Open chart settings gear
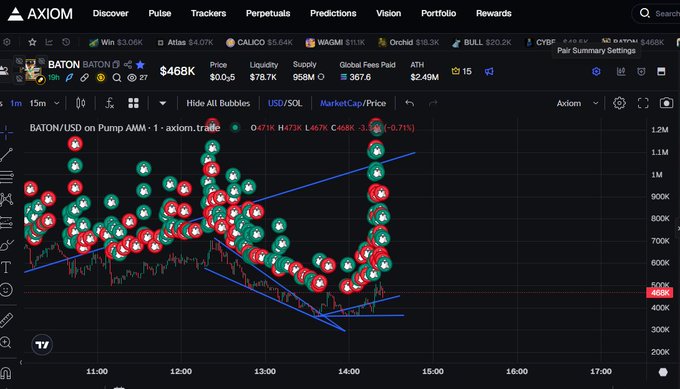This screenshot has width=680, height=389. coord(619,103)
